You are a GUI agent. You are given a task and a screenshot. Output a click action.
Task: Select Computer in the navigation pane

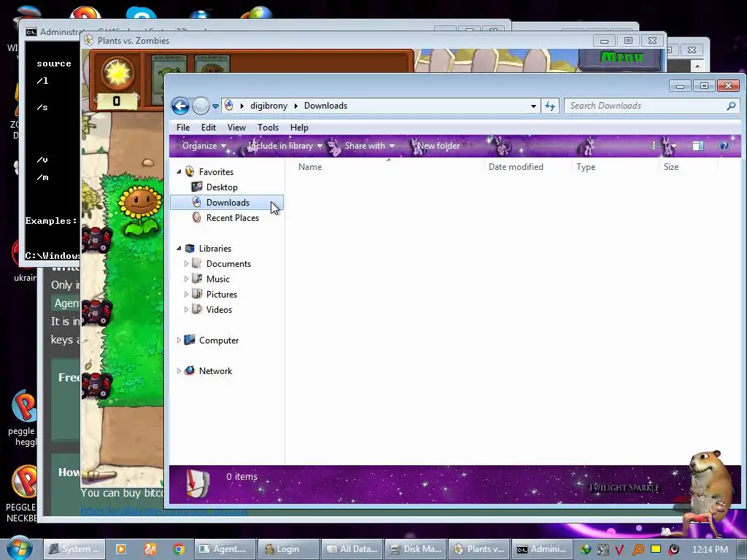tap(219, 341)
